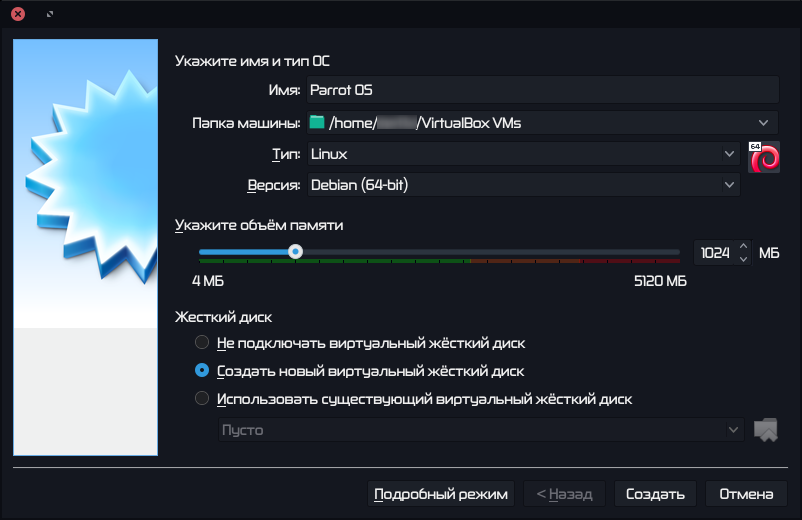Screen dimensions: 802x520
Task: Click the Отмена button
Action: coord(746,494)
